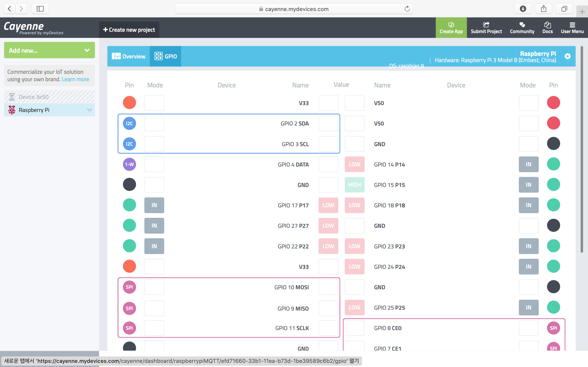The image size is (588, 367).
Task: Open the User Menu hamburger icon
Action: [x=572, y=25]
